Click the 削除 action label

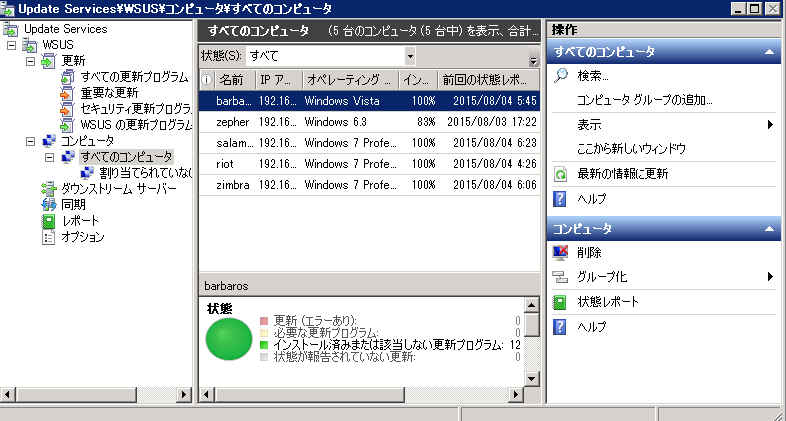click(x=589, y=253)
